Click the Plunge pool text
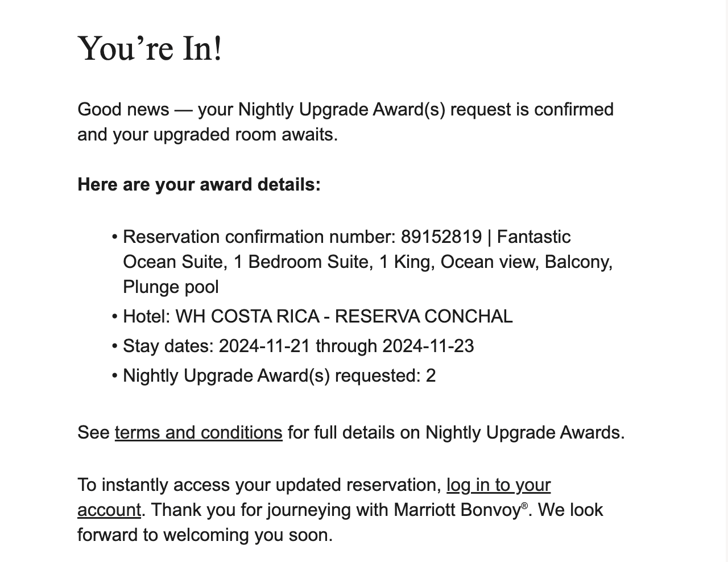The width and height of the screenshot is (728, 562). (x=171, y=287)
